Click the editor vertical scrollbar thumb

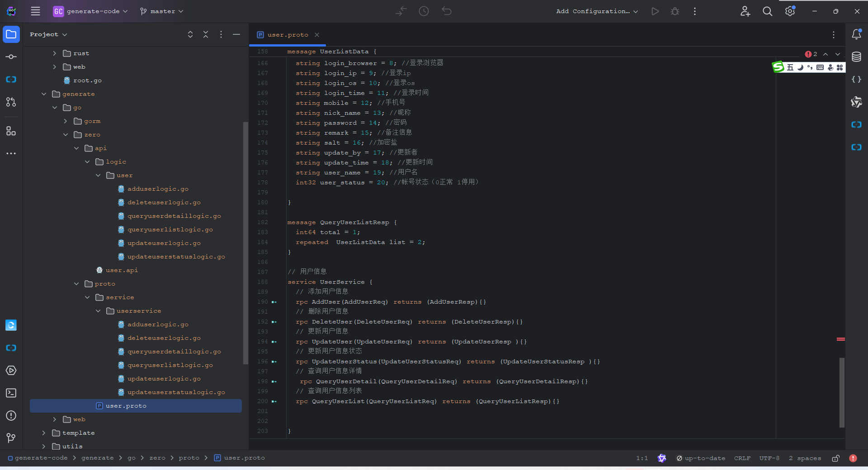(x=842, y=392)
